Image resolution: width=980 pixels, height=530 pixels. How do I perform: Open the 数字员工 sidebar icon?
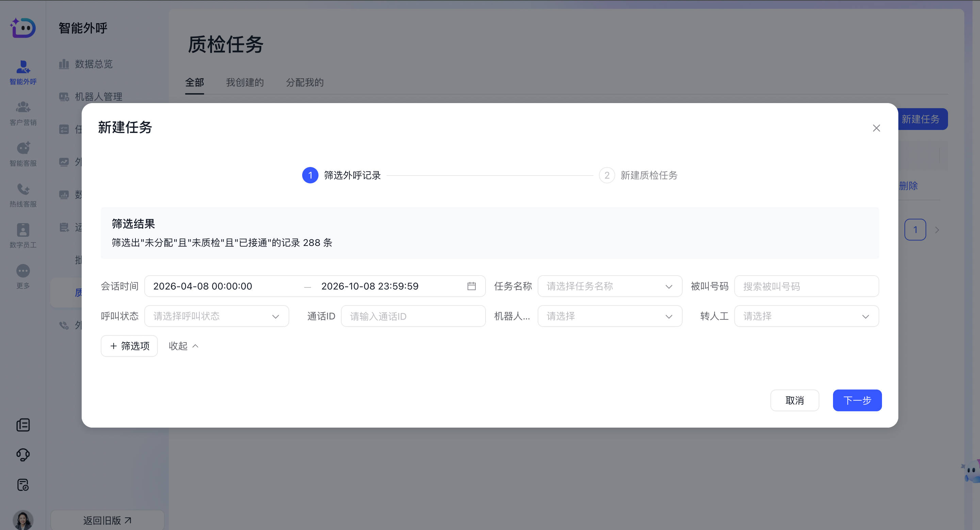click(x=23, y=230)
